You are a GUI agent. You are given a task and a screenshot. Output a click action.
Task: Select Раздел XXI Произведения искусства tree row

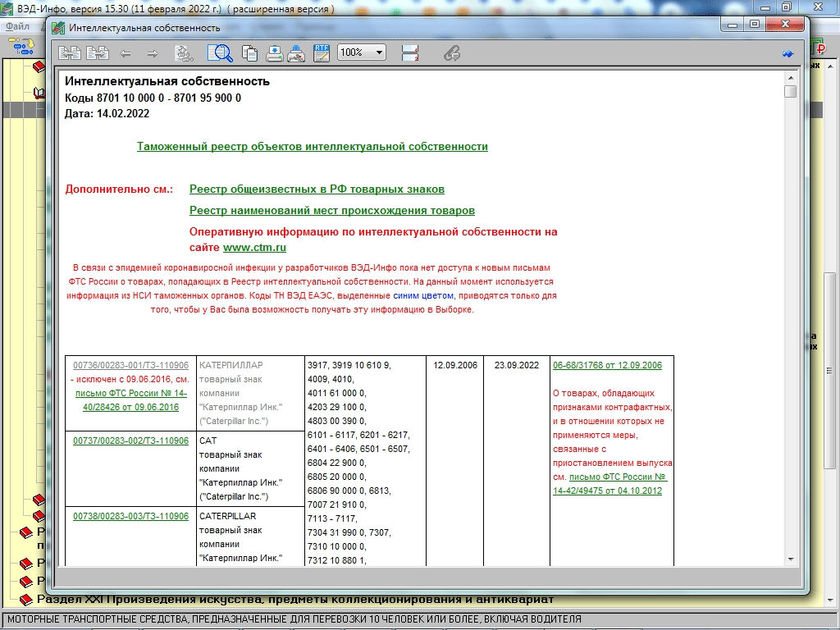295,600
